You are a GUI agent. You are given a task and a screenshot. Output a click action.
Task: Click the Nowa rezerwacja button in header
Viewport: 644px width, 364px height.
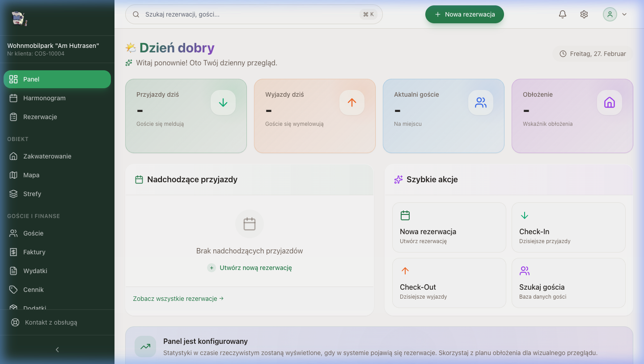pos(464,14)
